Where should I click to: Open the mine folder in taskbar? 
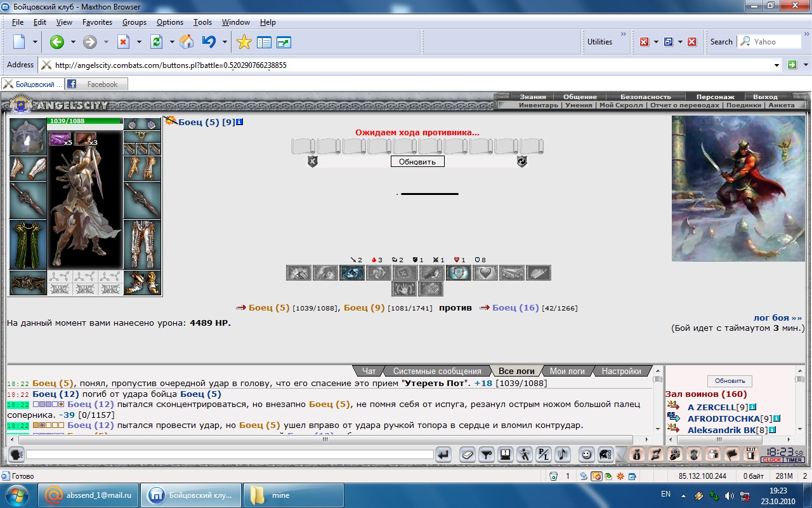(x=293, y=495)
